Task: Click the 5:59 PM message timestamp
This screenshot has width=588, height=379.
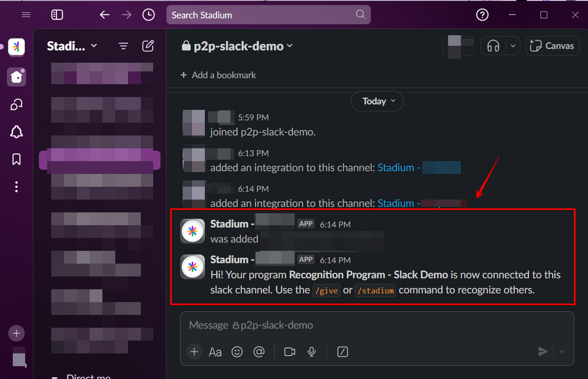Action: (253, 118)
